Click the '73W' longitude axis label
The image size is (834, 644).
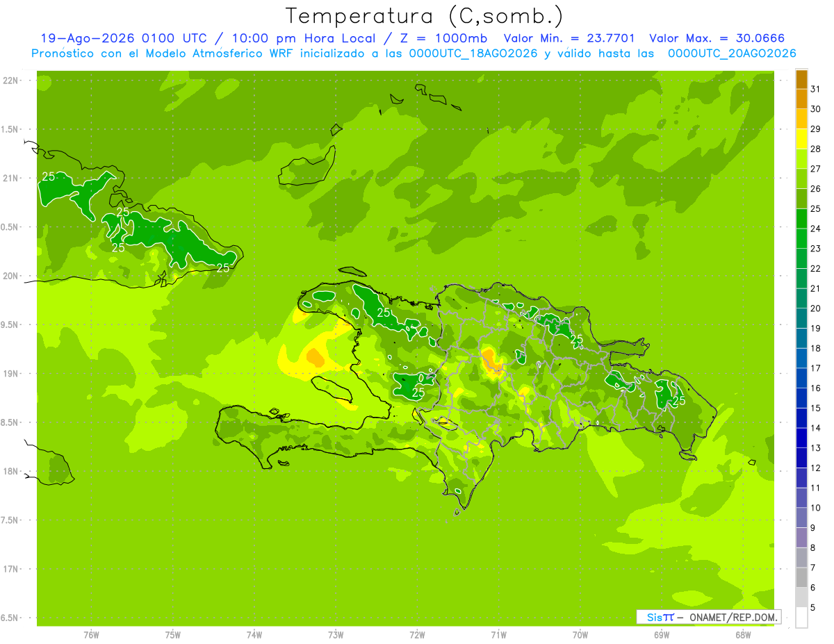pos(336,635)
